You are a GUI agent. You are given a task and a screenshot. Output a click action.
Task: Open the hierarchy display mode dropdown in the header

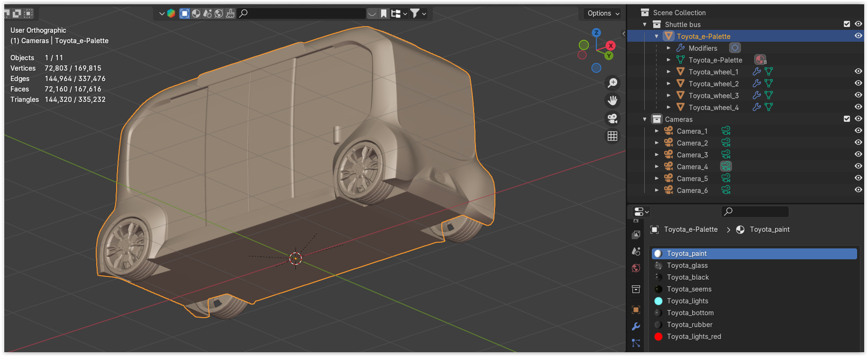pos(399,13)
